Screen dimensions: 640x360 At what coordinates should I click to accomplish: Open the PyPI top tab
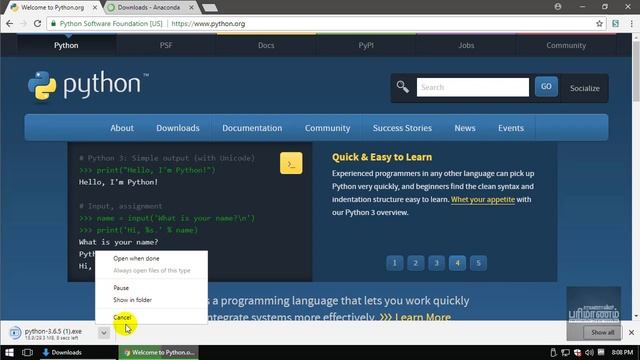pos(366,45)
